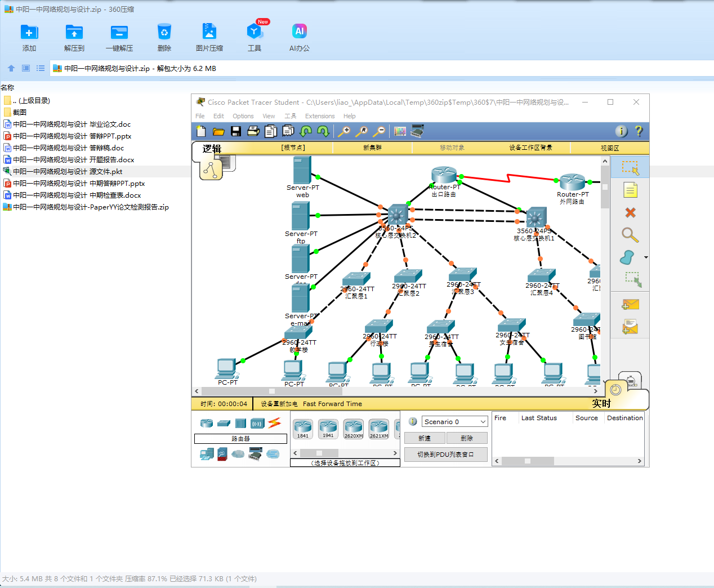Open the Extensions menu

(x=320, y=116)
